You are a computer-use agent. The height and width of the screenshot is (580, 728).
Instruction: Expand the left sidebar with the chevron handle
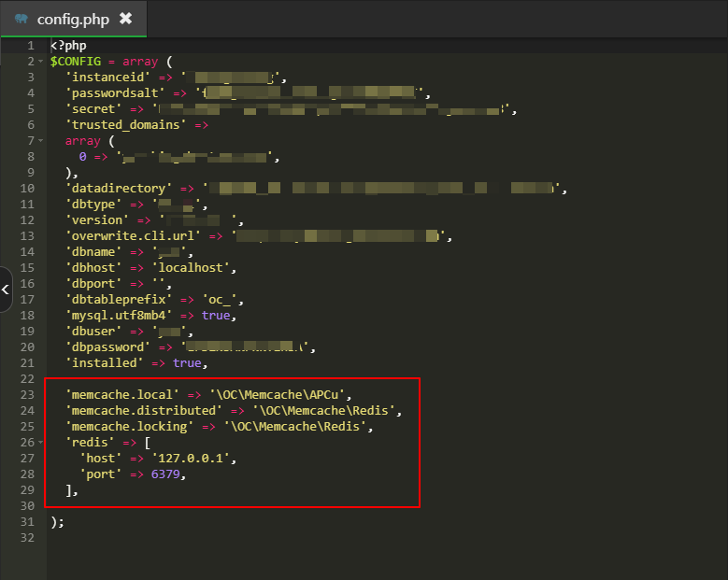(6, 290)
